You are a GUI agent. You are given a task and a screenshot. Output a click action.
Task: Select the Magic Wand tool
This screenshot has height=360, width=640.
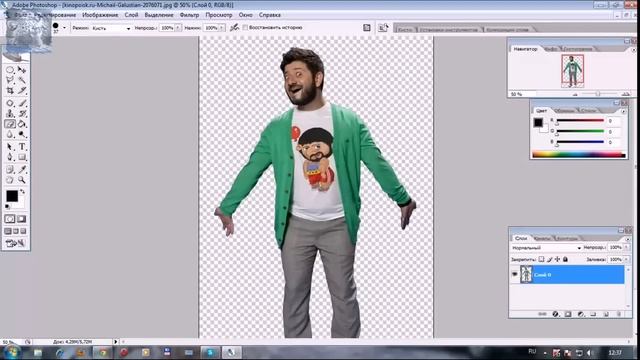pyautogui.click(x=22, y=80)
